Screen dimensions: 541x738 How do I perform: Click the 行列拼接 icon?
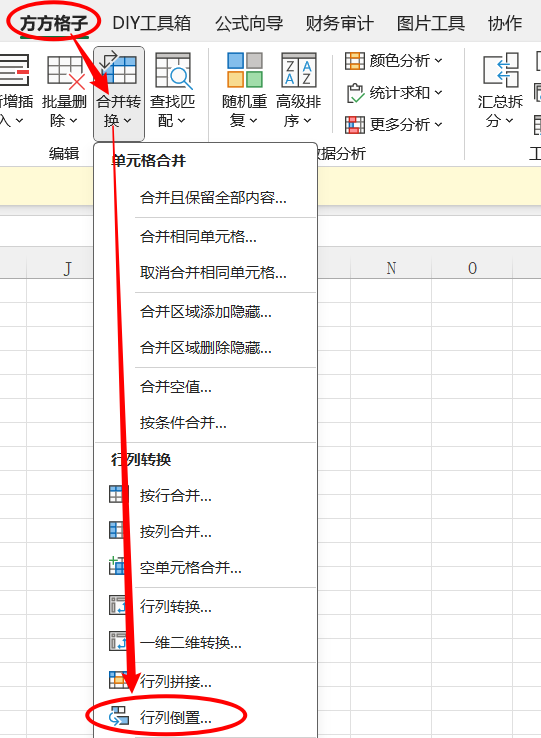pos(118,680)
